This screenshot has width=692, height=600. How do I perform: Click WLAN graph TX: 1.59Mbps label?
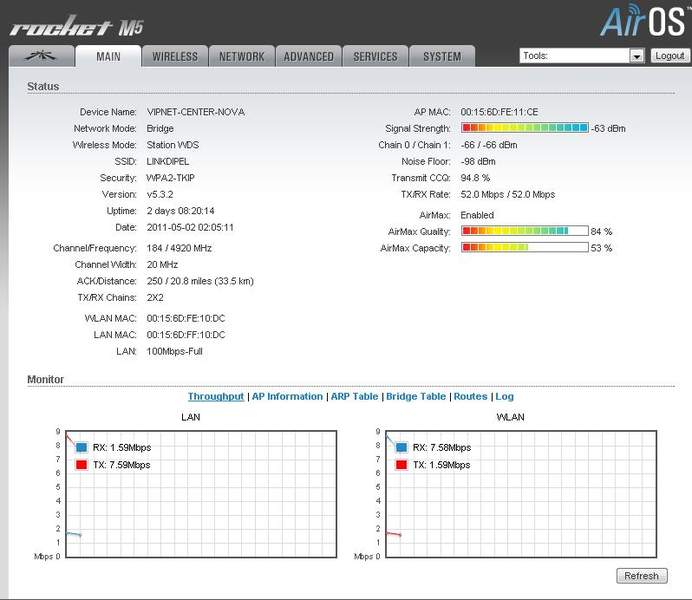pos(442,465)
